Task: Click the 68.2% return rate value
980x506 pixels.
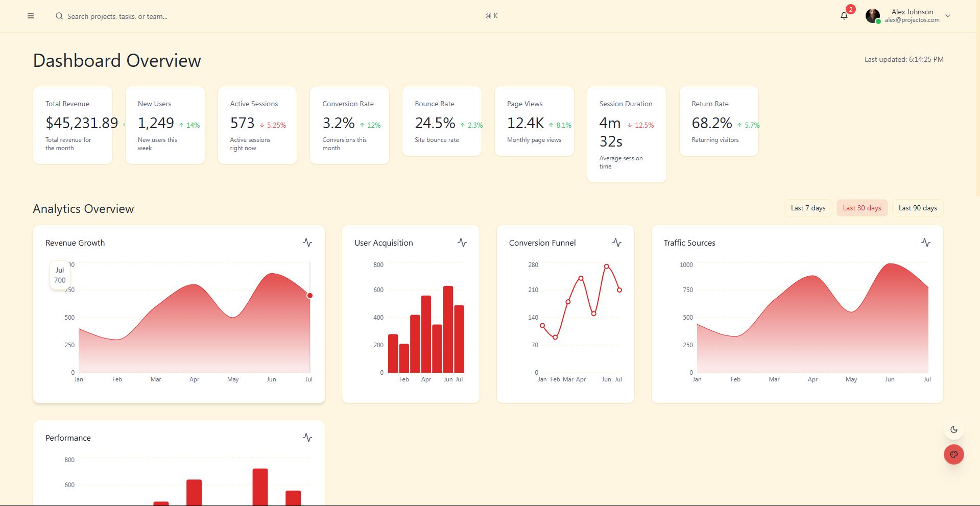Action: [712, 123]
